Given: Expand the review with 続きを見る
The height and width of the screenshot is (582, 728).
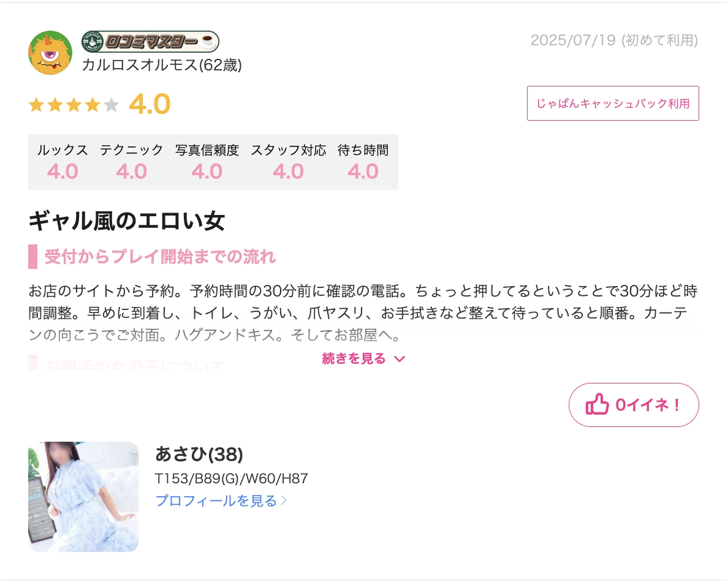Looking at the screenshot, I should pos(363,358).
